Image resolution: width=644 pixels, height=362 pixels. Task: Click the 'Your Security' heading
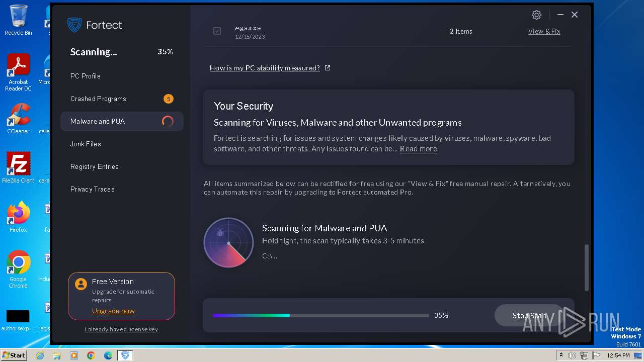[x=244, y=106]
